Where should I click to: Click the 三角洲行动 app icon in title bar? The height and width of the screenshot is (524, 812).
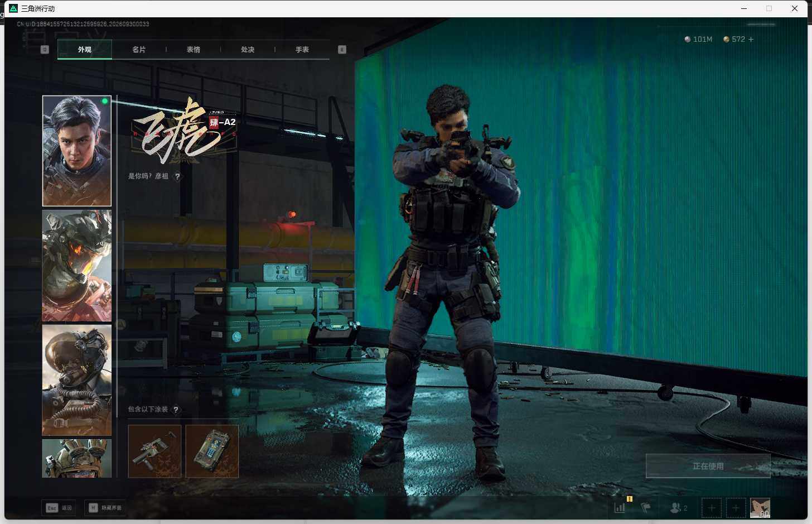click(x=13, y=8)
